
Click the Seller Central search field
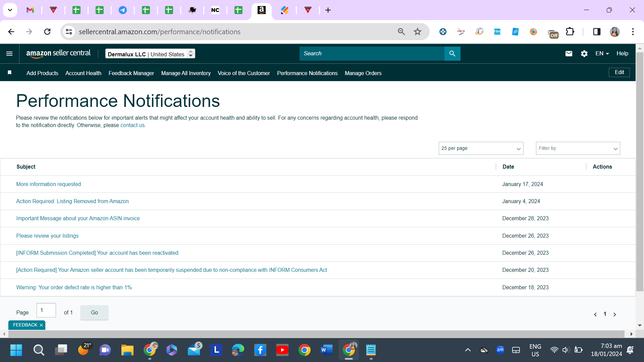(x=372, y=54)
